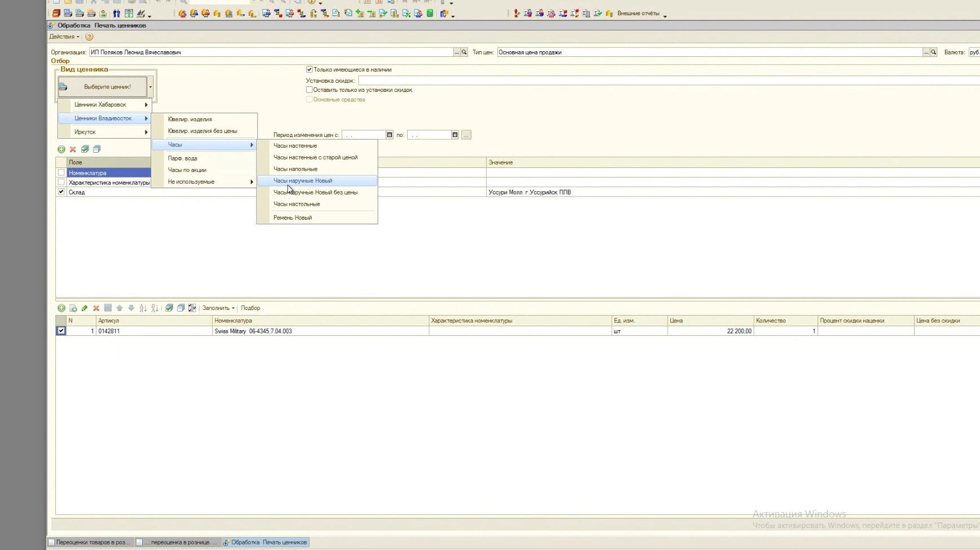The image size is (980, 550).
Task: Open period selection ellipsis button
Action: [466, 135]
